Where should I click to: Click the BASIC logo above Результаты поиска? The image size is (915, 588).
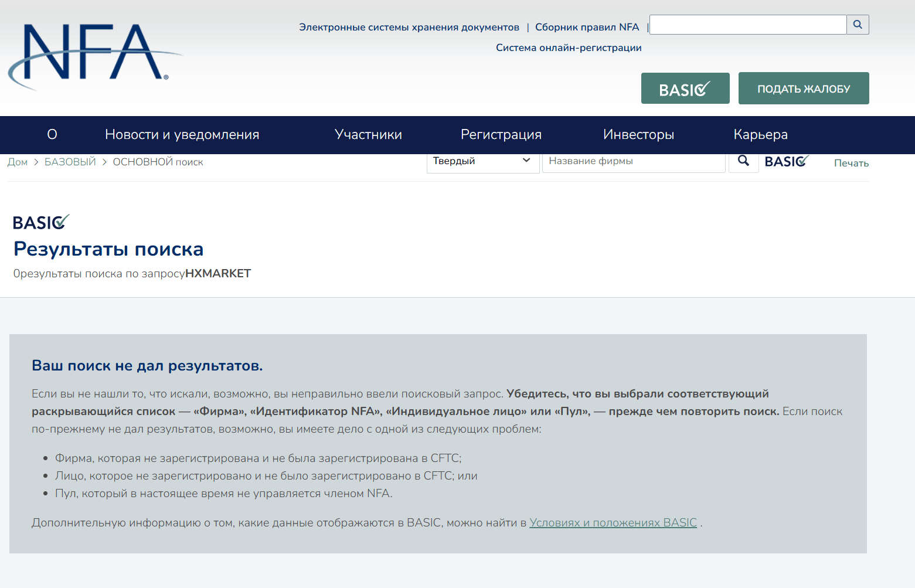pyautogui.click(x=40, y=222)
